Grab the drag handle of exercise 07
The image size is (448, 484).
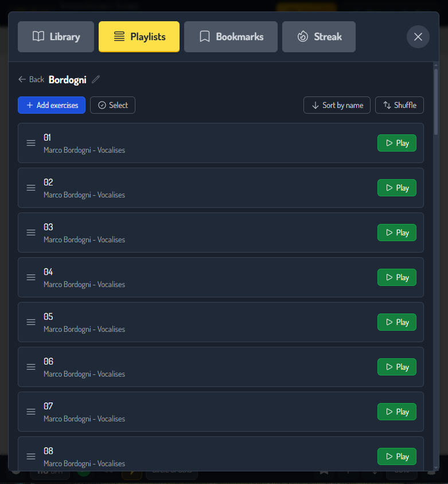tap(31, 412)
